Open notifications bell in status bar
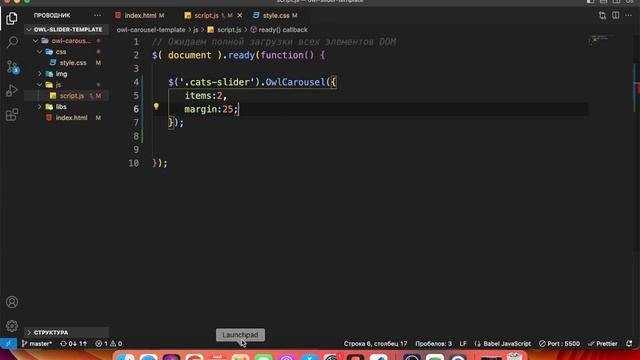 tap(629, 344)
